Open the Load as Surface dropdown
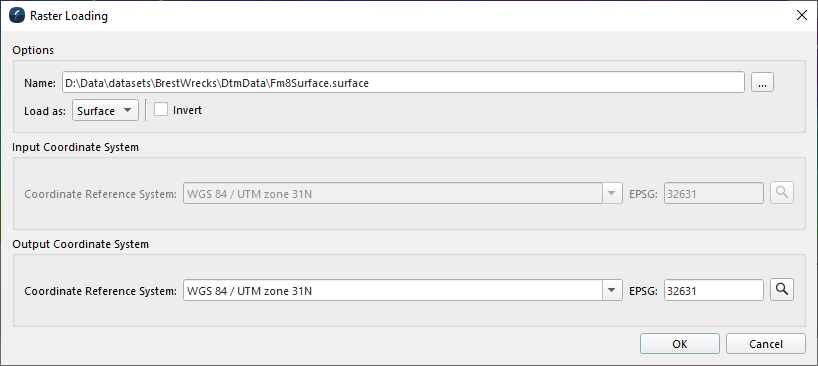Image resolution: width=818 pixels, height=366 pixels. click(x=105, y=110)
